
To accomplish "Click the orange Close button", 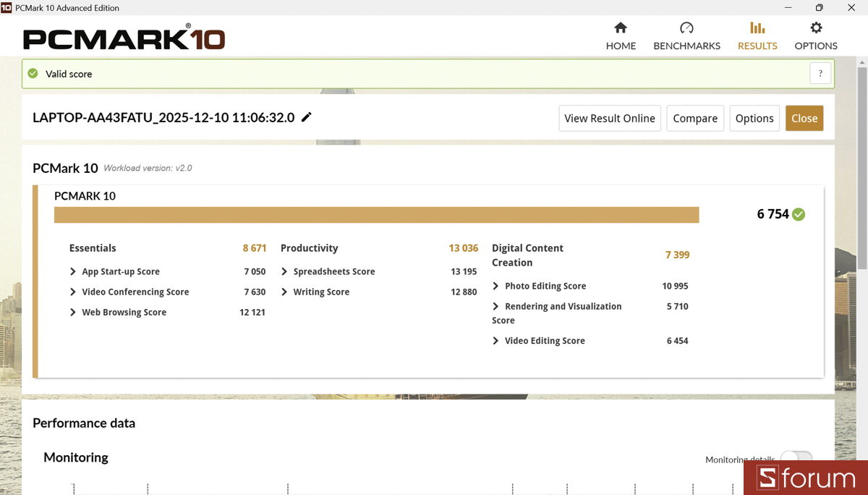I will [804, 118].
